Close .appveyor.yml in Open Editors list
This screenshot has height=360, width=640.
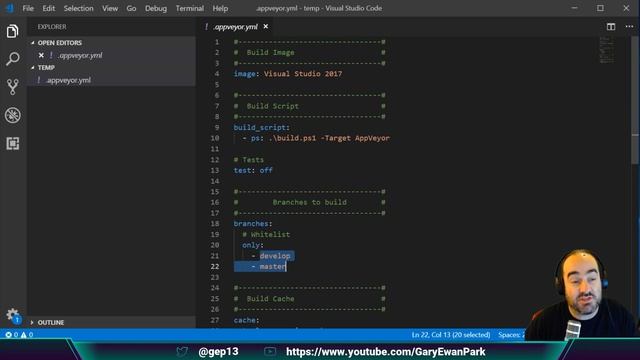pyautogui.click(x=41, y=55)
